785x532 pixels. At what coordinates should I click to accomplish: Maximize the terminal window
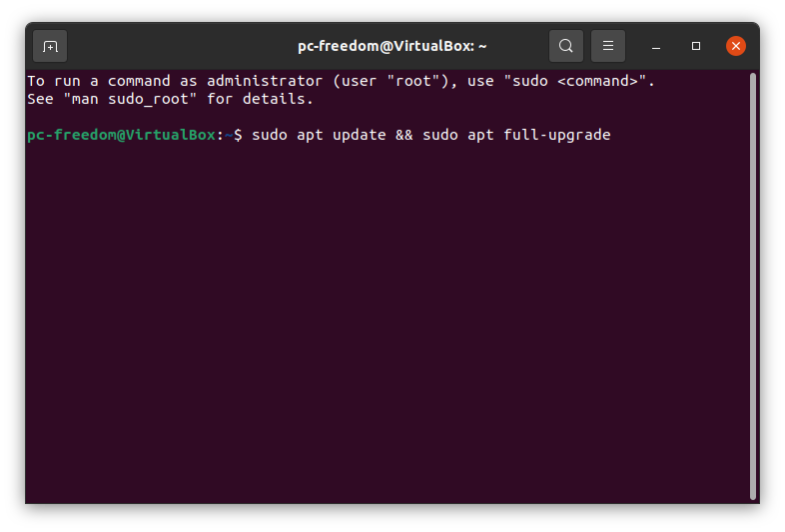[x=696, y=46]
